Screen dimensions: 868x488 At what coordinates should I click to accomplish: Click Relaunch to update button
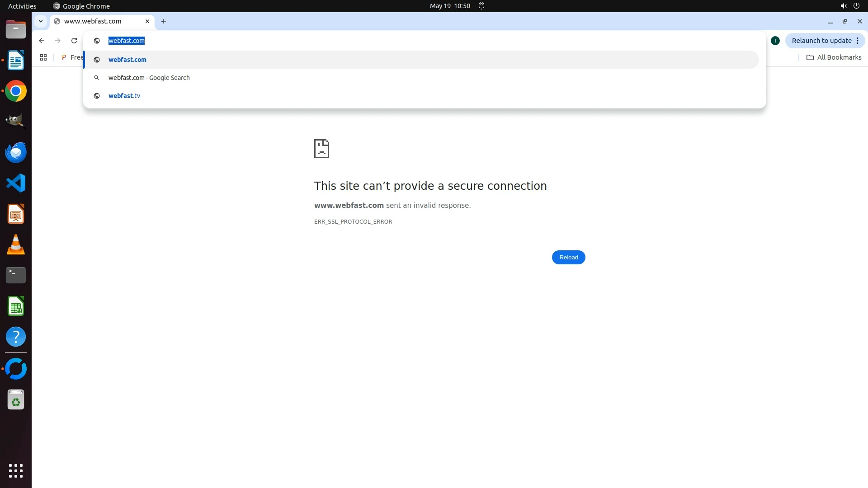[821, 41]
